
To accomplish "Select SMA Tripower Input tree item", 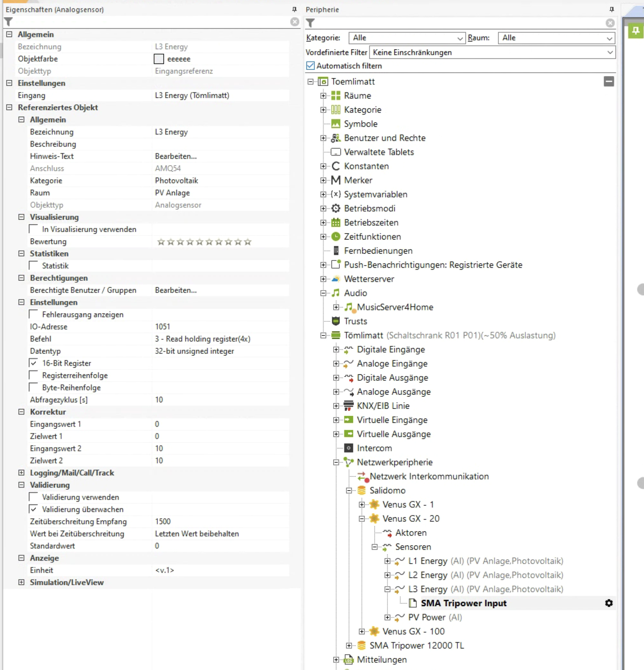I will tap(463, 603).
